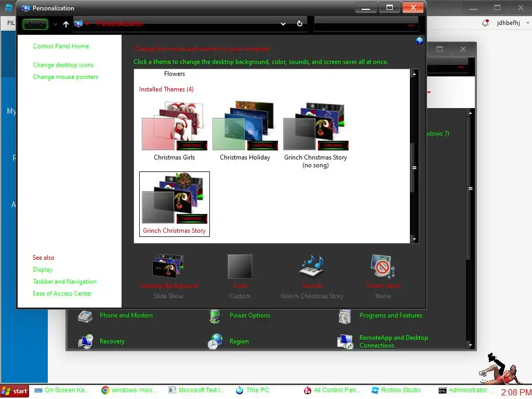Switch to Microsoft Text taskbar item
532x399 pixels.
click(x=196, y=391)
